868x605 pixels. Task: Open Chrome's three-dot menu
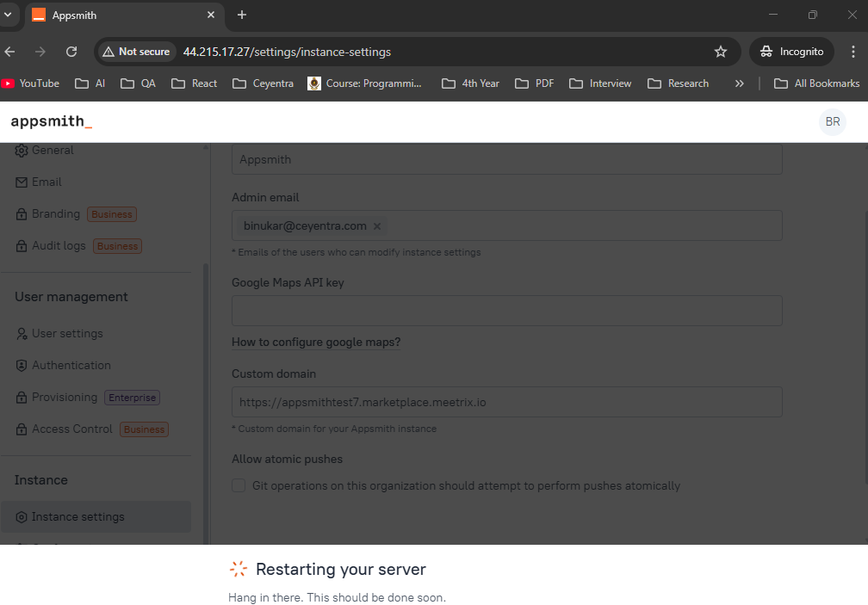pos(853,52)
